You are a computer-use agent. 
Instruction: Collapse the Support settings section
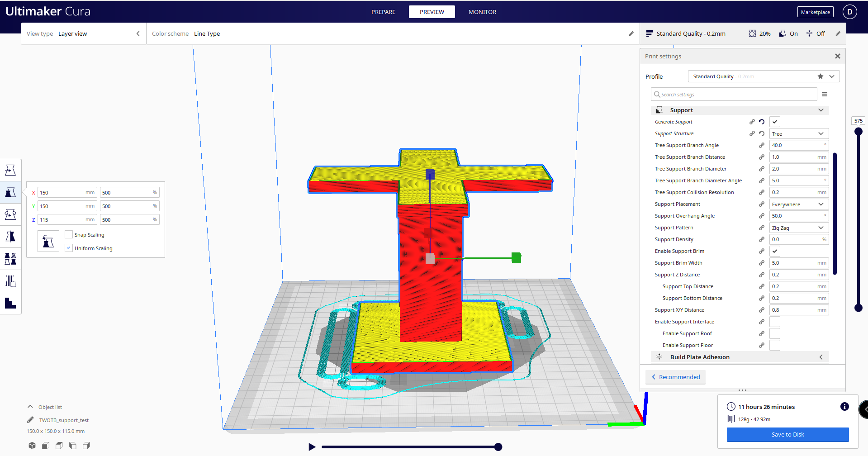coord(740,110)
